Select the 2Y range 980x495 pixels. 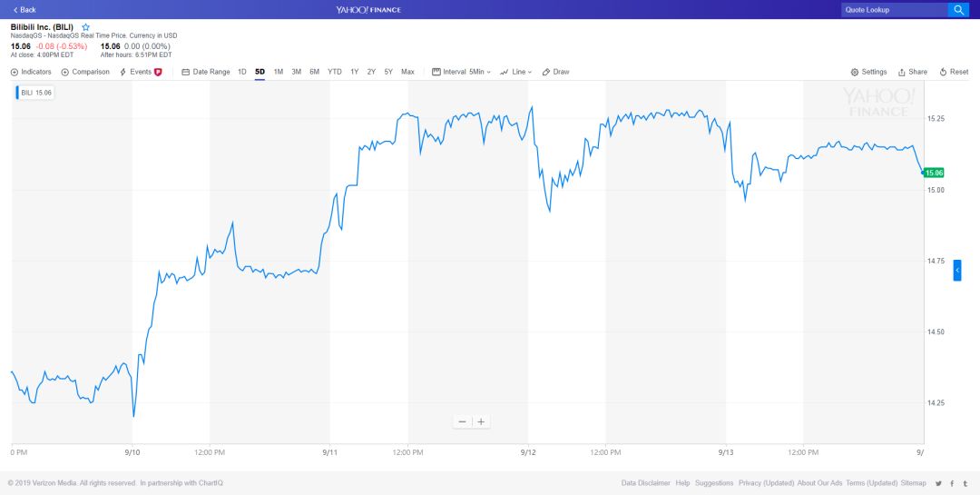coord(371,72)
